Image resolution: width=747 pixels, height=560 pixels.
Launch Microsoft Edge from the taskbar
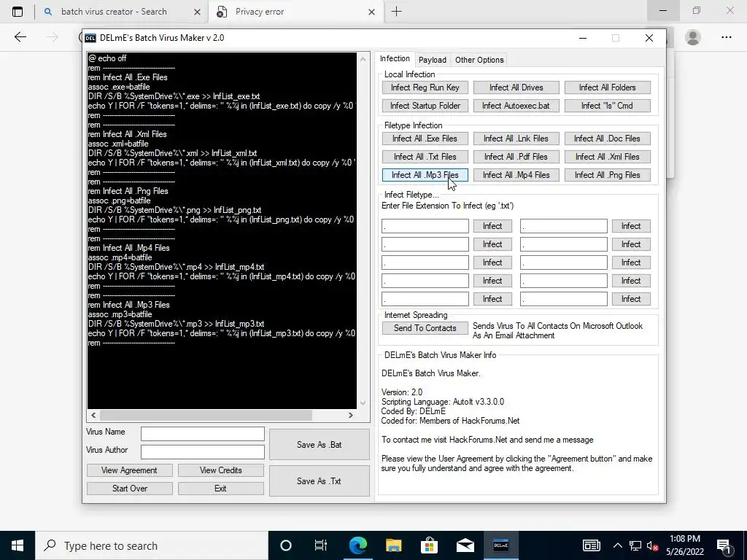pyautogui.click(x=357, y=545)
